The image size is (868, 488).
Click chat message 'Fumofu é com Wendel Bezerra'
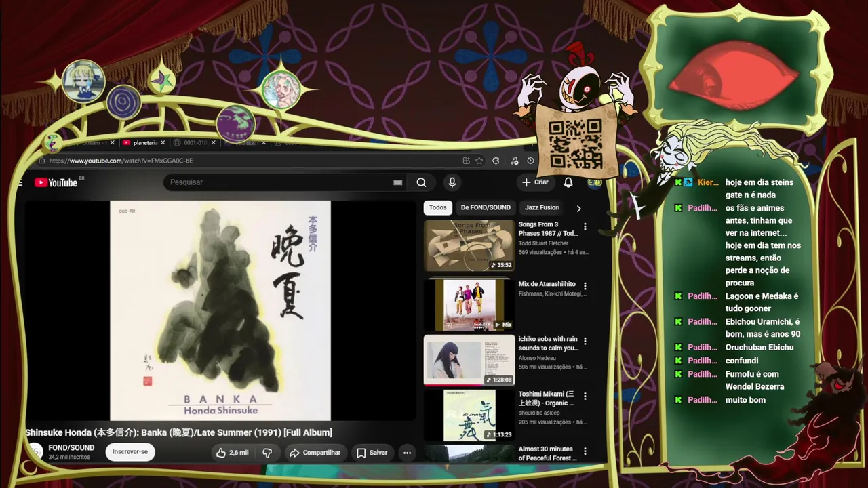coord(755,380)
